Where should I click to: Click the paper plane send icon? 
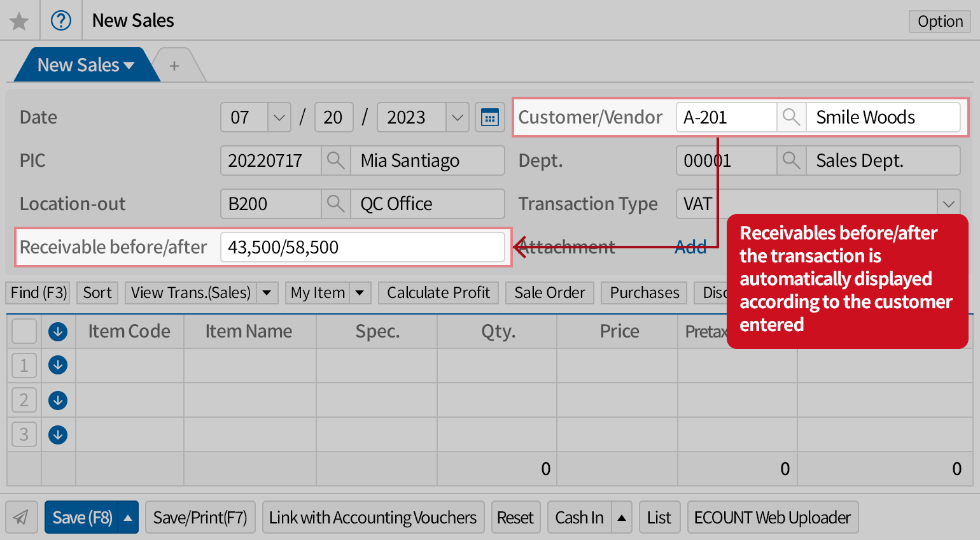(21, 517)
